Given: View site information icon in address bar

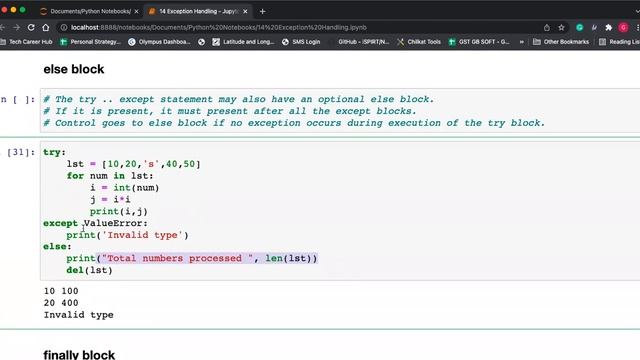Looking at the screenshot, I should click(64, 27).
